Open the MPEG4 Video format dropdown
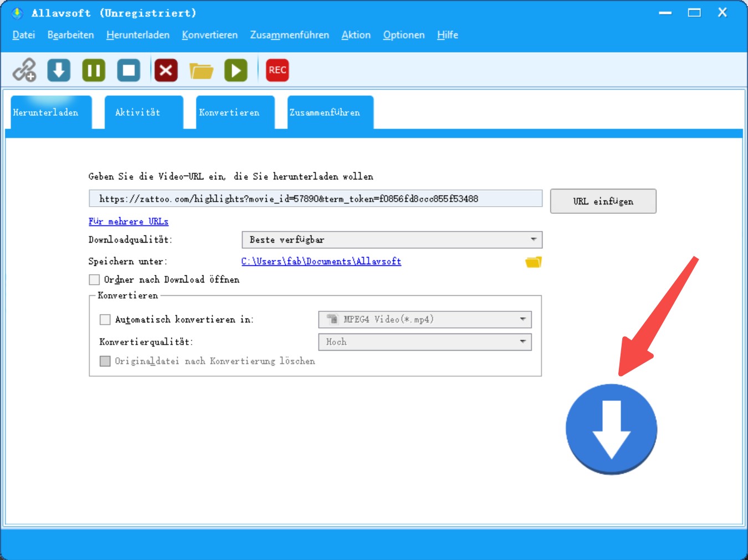Screen dimensions: 748x560 pyautogui.click(x=425, y=320)
